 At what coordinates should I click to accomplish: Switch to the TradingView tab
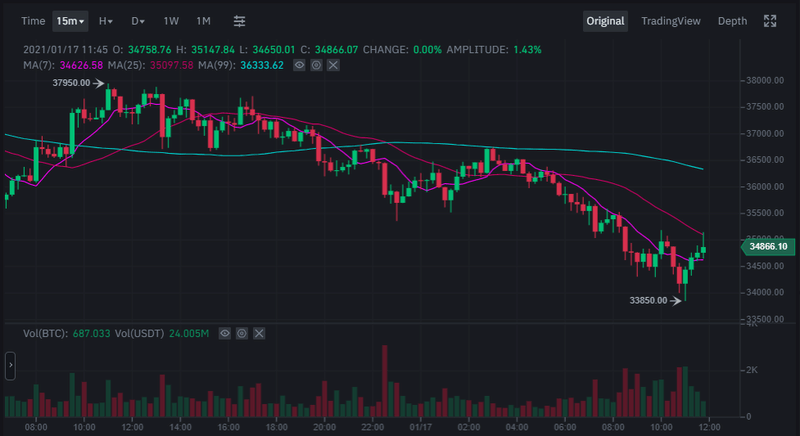pyautogui.click(x=670, y=21)
